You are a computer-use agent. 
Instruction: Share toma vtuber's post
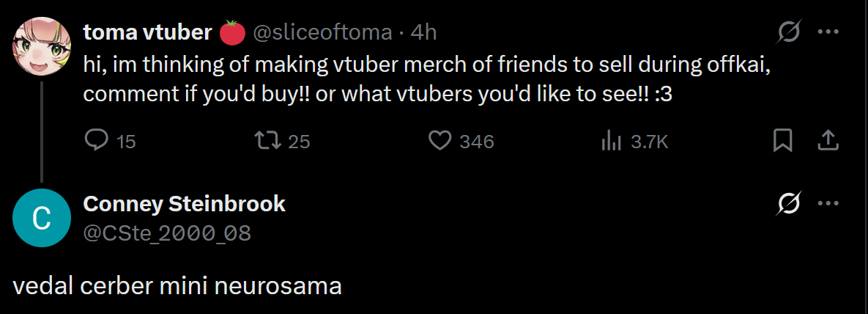(x=827, y=140)
